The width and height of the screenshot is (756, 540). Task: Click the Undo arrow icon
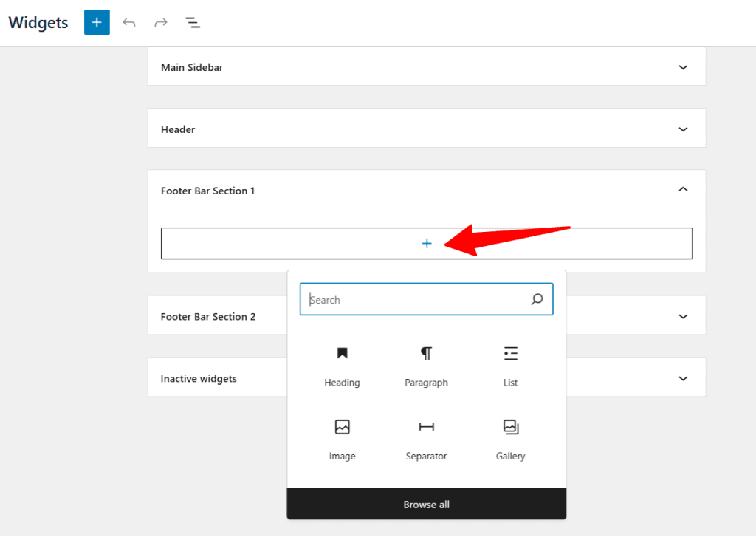tap(129, 23)
